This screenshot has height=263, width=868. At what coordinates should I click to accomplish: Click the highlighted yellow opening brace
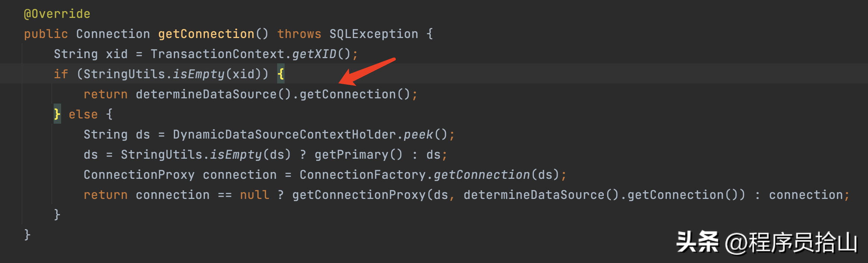click(x=281, y=74)
